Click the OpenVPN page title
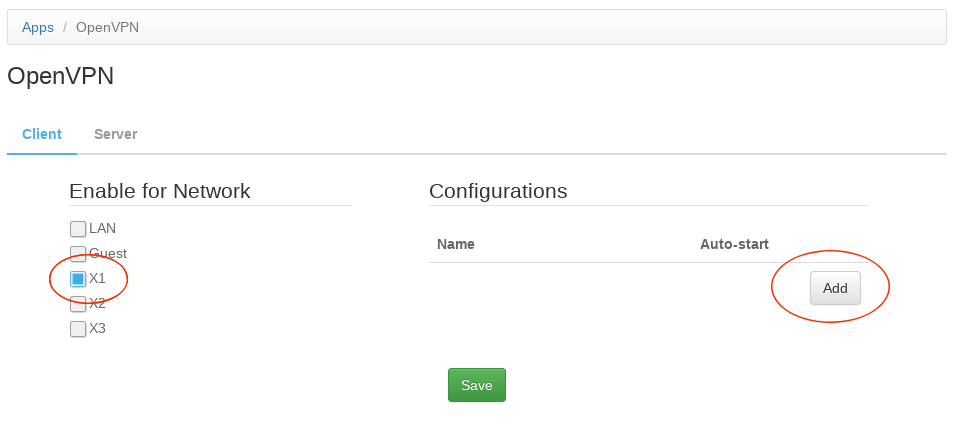 click(x=60, y=76)
